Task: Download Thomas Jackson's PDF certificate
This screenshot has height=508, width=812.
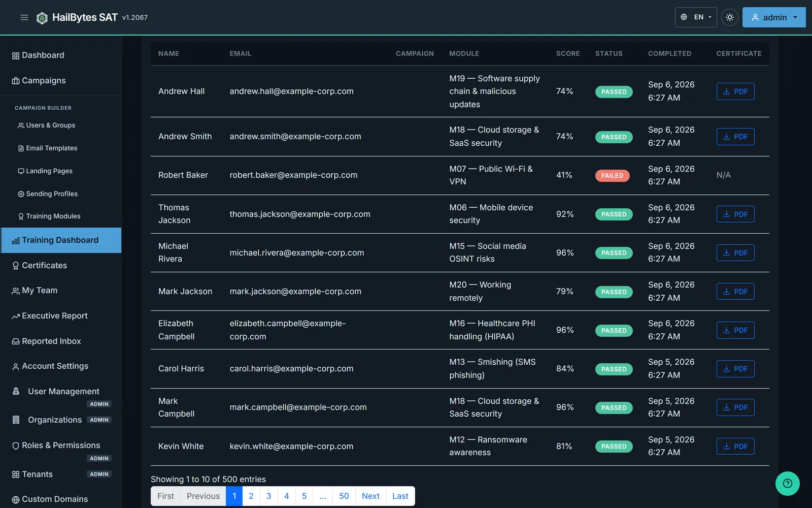Action: (735, 214)
